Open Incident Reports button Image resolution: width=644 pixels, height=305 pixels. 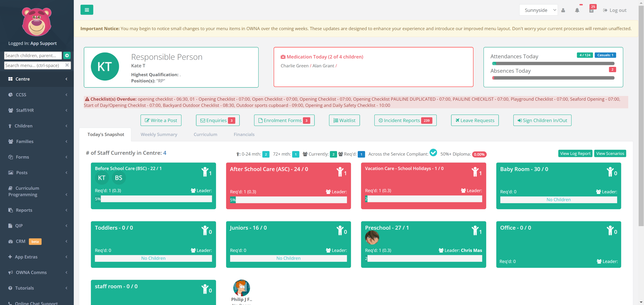(405, 120)
